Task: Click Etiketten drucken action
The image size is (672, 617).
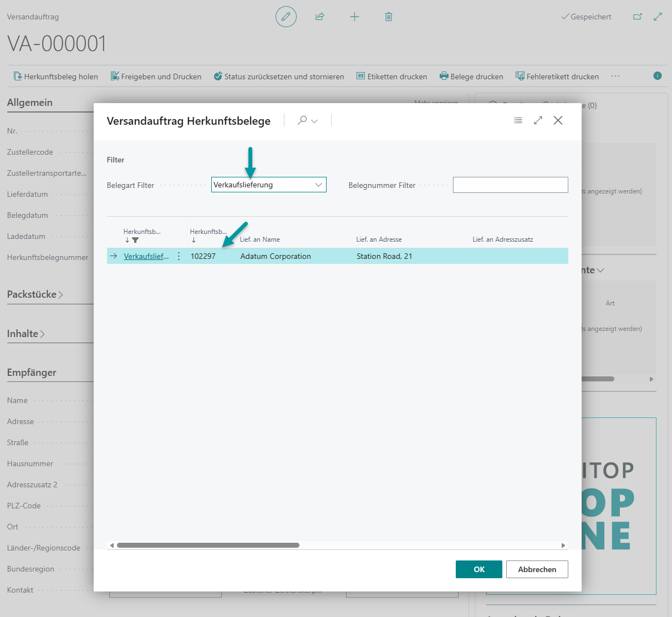Action: 391,77
